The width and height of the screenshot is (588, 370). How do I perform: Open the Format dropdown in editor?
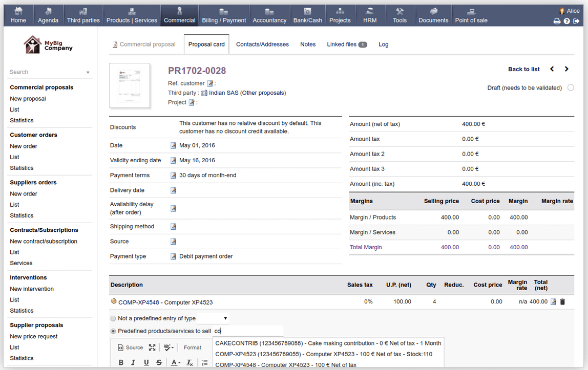(193, 347)
